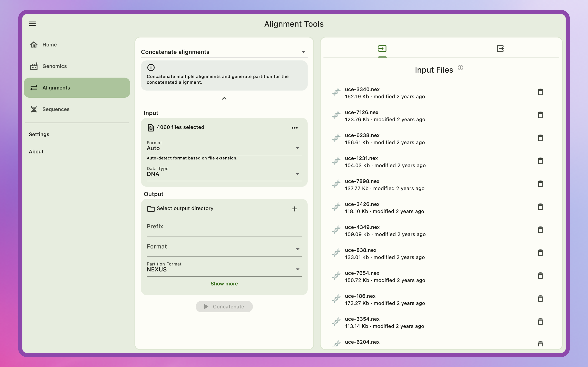Click the plus icon to add output directory

tap(295, 209)
